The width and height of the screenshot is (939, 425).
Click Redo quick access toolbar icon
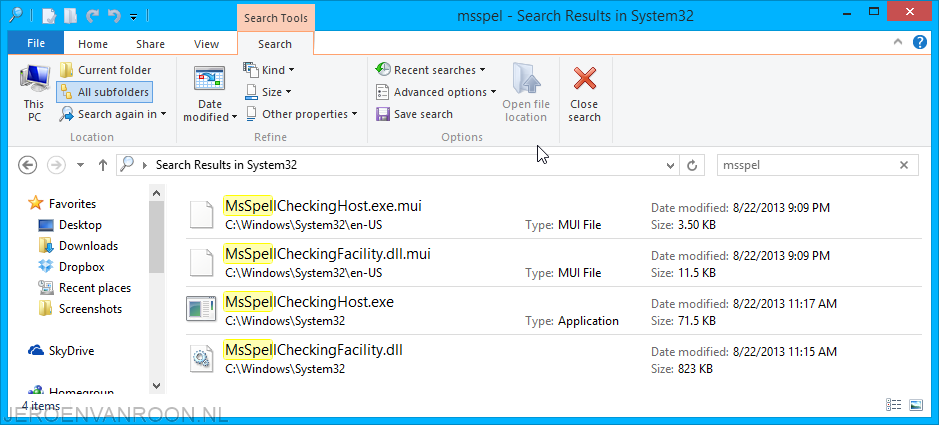pos(92,16)
